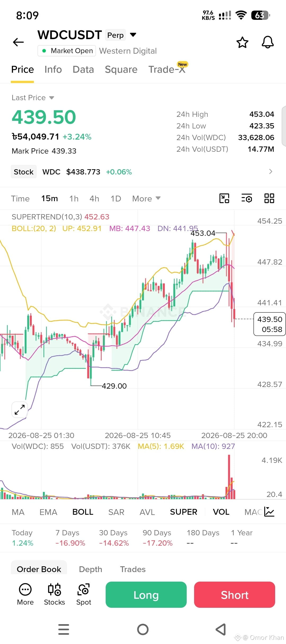Toggle the MA indicator

click(x=18, y=512)
